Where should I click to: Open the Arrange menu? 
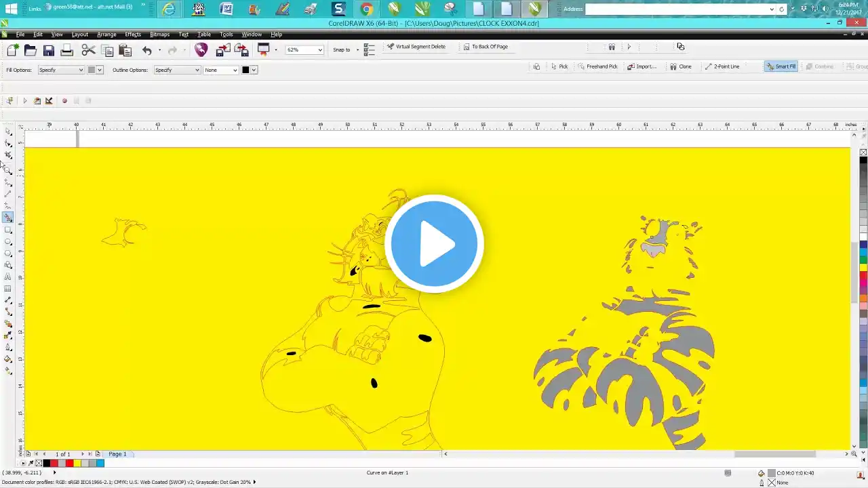106,35
